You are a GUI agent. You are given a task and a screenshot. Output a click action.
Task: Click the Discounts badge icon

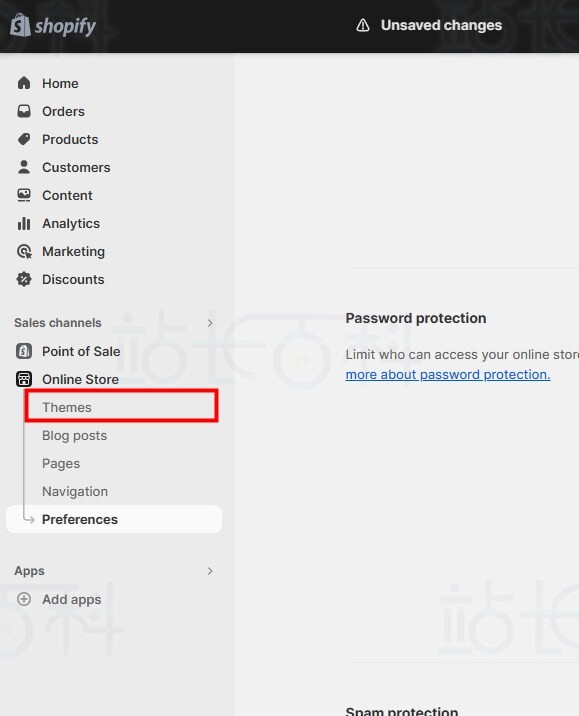click(x=24, y=279)
